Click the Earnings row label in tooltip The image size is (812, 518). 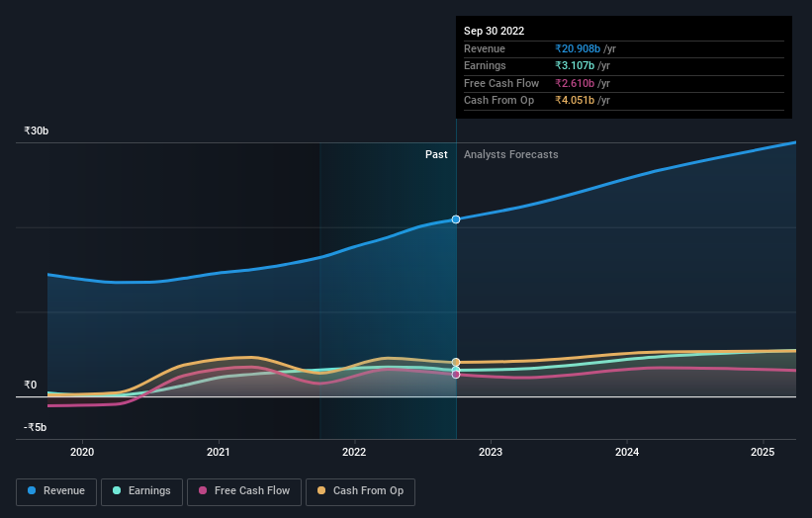click(x=485, y=65)
